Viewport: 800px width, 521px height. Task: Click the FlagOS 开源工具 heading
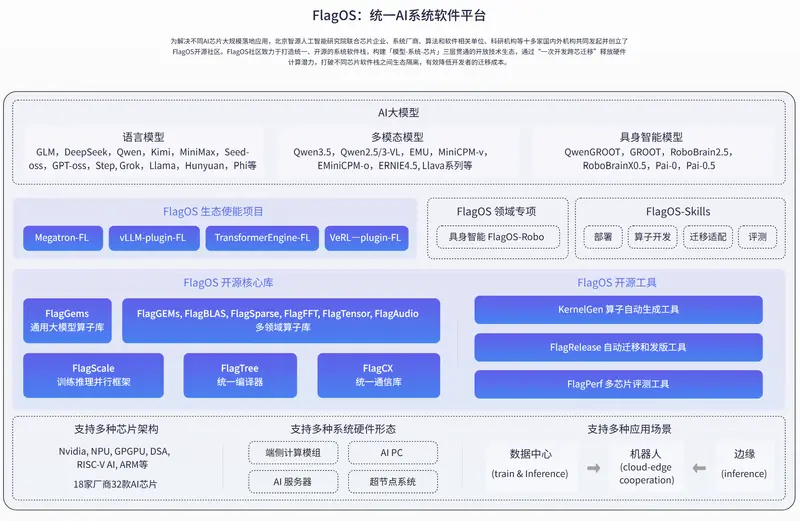617,283
